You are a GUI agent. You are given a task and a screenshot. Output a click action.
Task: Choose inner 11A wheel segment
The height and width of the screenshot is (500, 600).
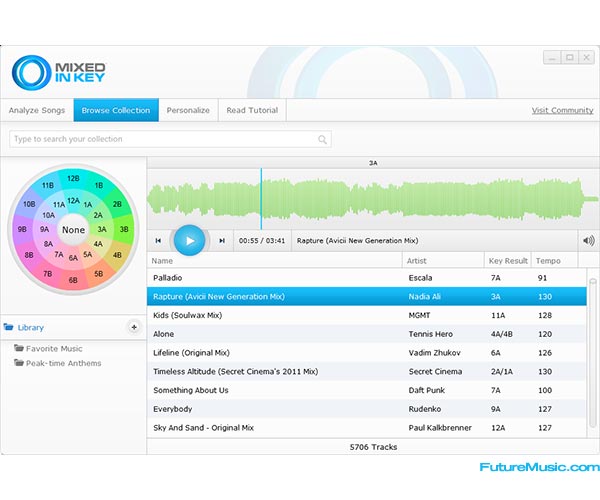(59, 205)
